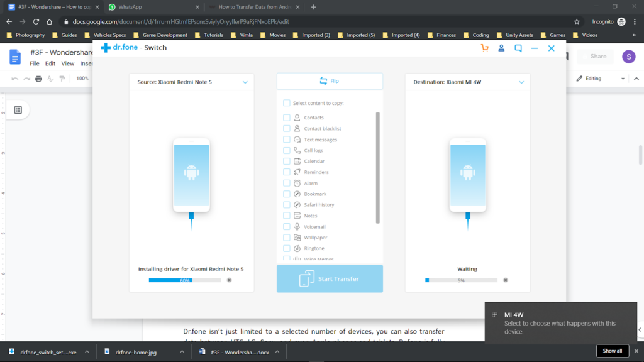
Task: Close the WhatsApp tab
Action: tap(197, 7)
